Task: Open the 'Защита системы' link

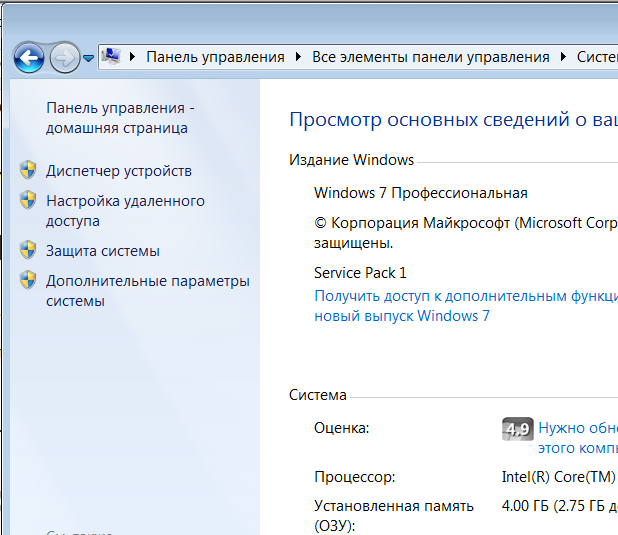Action: point(102,251)
